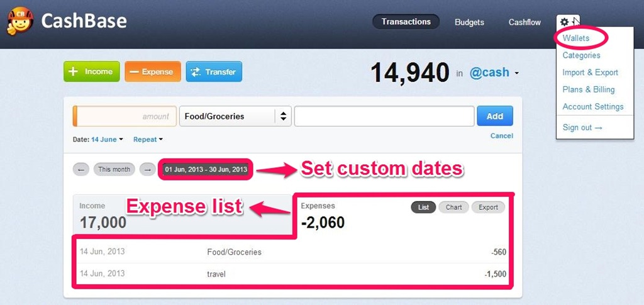Click the CashBase mascot logo icon
The image size is (644, 305).
[19, 21]
